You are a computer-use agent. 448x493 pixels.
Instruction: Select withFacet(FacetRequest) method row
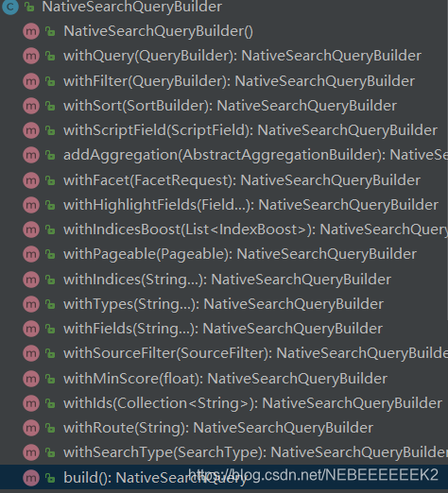(x=224, y=180)
